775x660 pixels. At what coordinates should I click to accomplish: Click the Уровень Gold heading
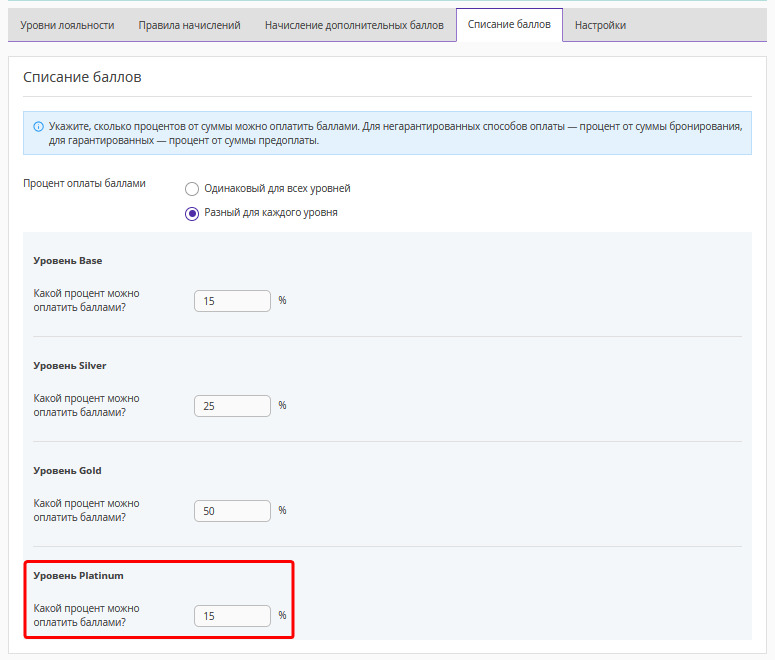click(x=68, y=471)
